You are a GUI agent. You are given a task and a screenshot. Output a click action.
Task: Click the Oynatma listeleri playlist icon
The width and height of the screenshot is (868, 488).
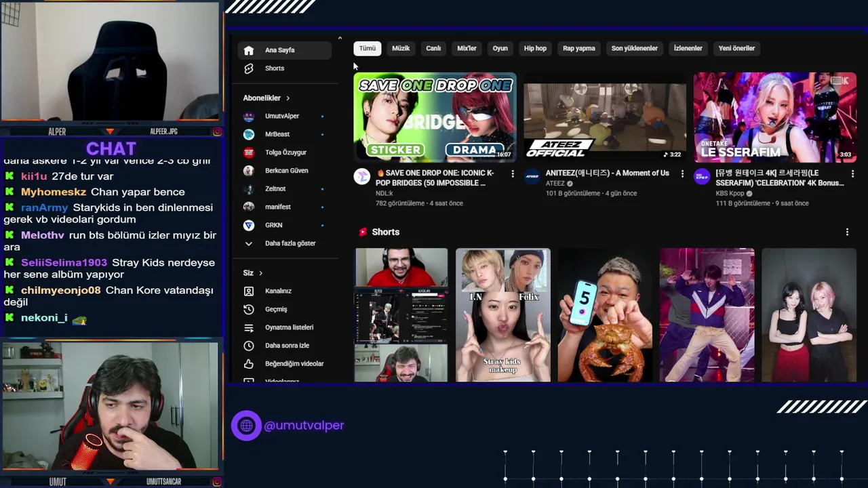click(x=249, y=327)
